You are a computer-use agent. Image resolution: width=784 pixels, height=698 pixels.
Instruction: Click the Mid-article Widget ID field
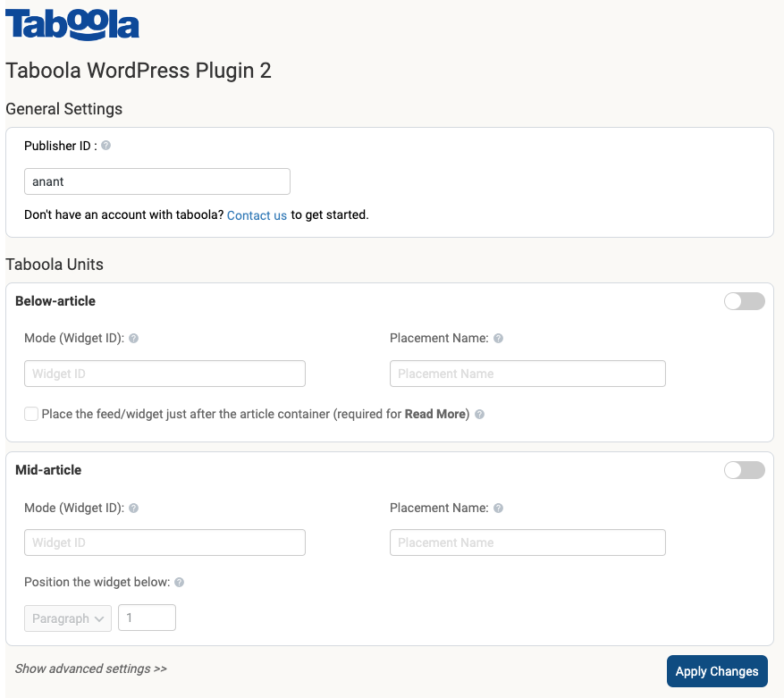coord(164,542)
